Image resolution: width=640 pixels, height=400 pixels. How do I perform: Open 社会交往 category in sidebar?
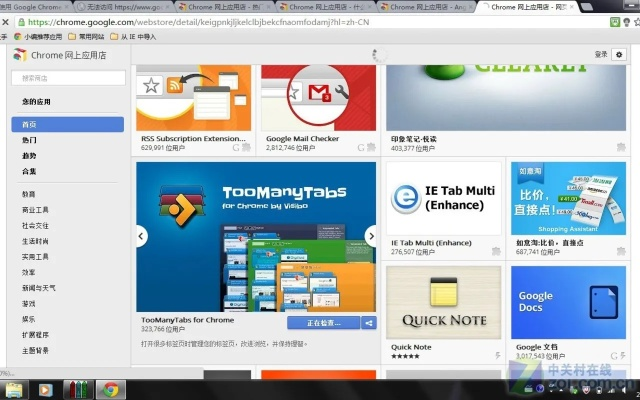click(35, 225)
